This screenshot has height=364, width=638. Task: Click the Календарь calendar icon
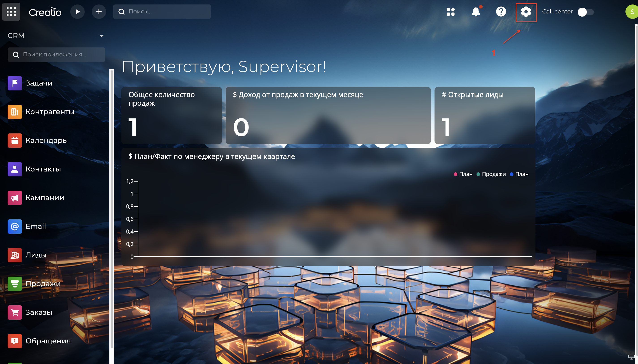click(15, 141)
